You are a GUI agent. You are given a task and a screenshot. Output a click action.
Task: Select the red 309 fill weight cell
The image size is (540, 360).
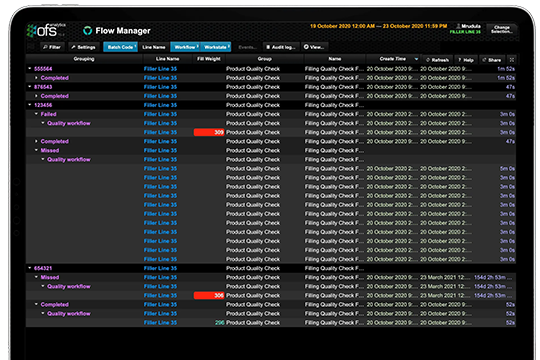tap(209, 132)
